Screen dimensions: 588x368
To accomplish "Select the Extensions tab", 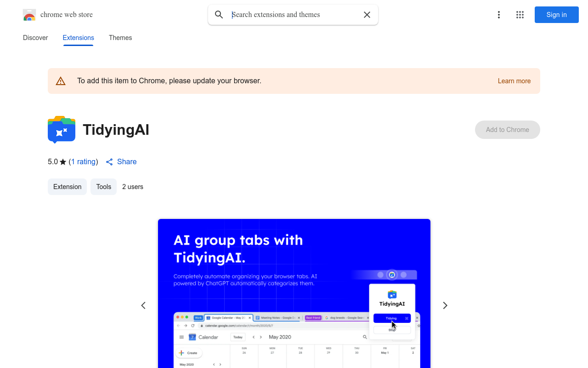I will pos(79,38).
